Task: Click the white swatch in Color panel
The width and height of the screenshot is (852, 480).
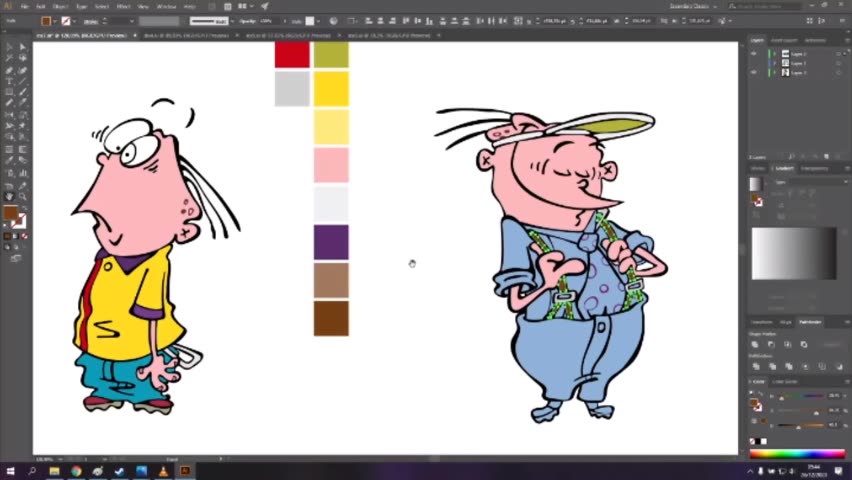Action: pyautogui.click(x=764, y=441)
